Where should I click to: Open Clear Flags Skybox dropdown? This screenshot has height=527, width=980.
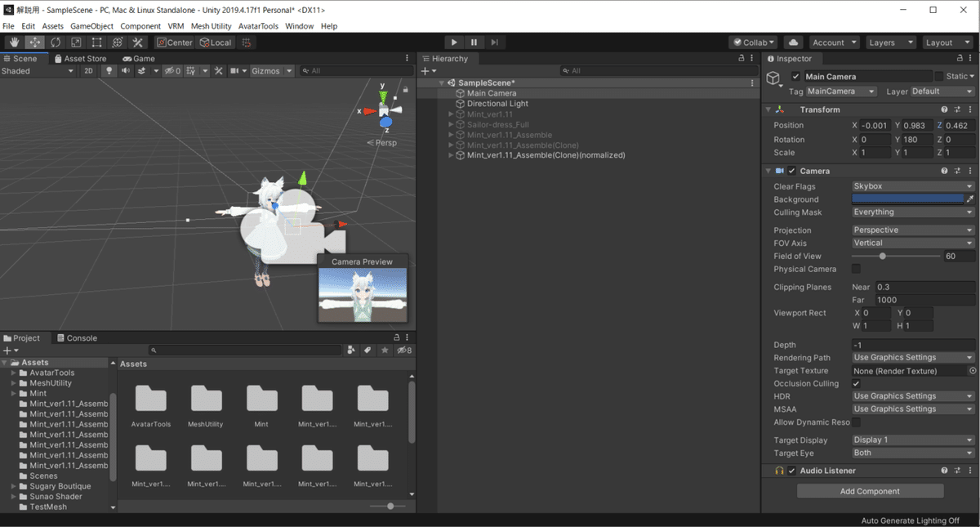913,186
